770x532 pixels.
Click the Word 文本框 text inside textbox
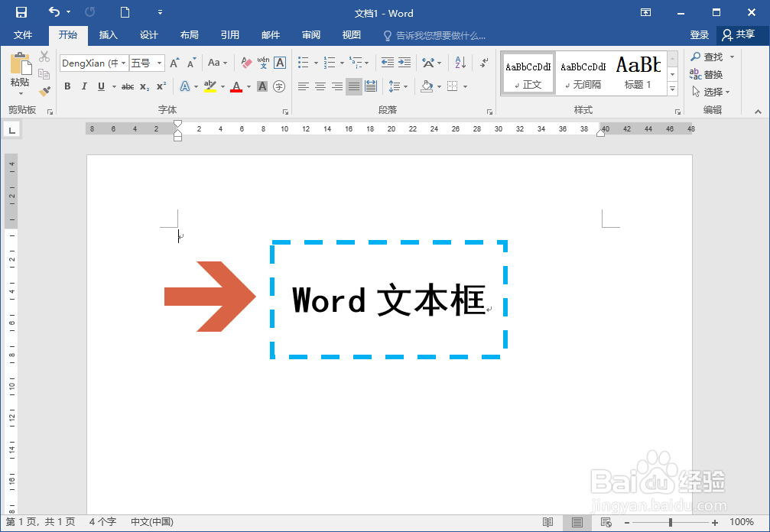tap(388, 300)
